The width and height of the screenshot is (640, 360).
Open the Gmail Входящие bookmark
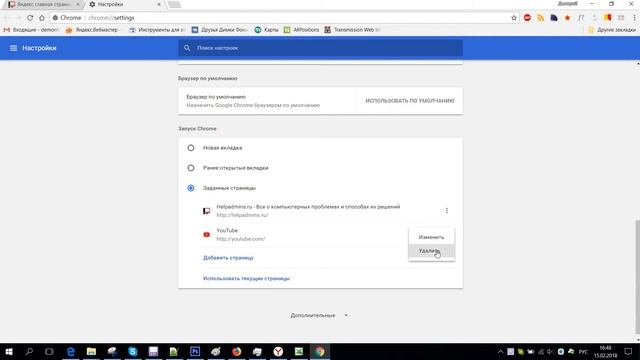pyautogui.click(x=31, y=30)
